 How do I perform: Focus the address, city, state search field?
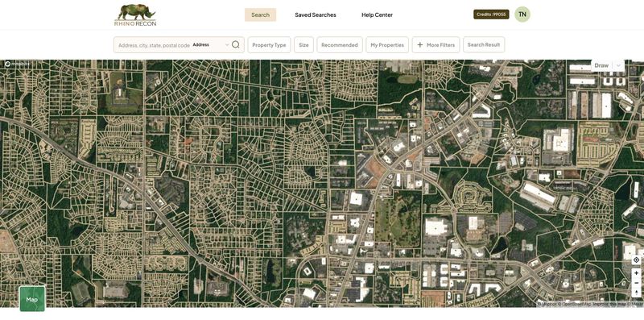(154, 45)
